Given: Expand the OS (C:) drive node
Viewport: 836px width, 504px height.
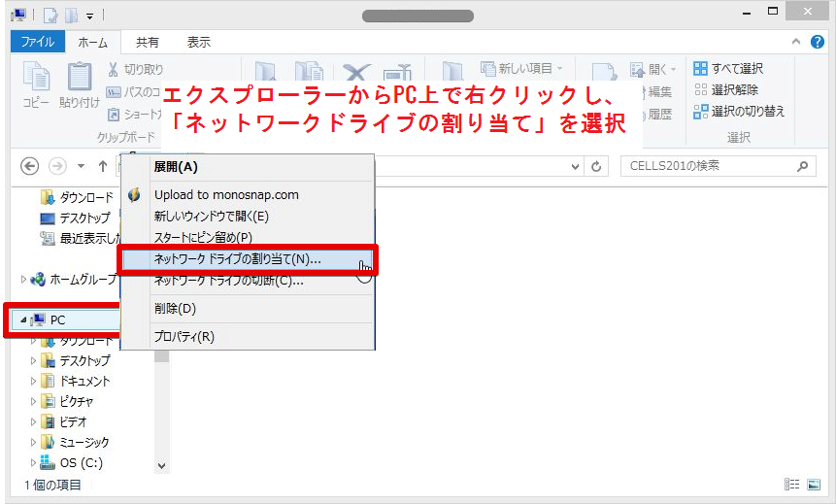Looking at the screenshot, I should point(34,462).
